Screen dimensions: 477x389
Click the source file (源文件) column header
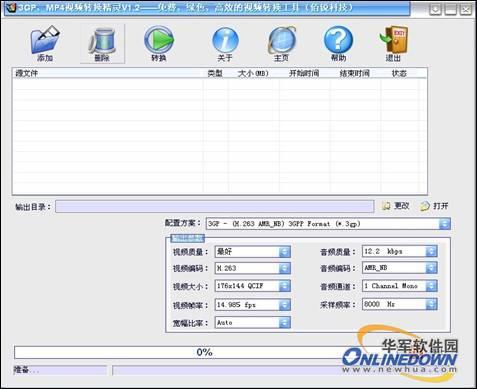tap(108, 73)
